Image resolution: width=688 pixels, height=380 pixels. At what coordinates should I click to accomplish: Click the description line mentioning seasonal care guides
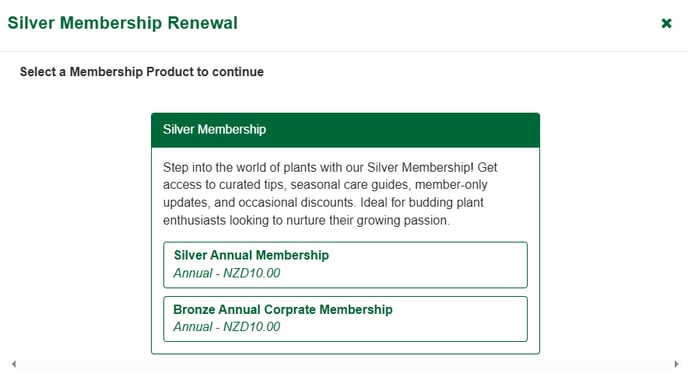pos(325,185)
